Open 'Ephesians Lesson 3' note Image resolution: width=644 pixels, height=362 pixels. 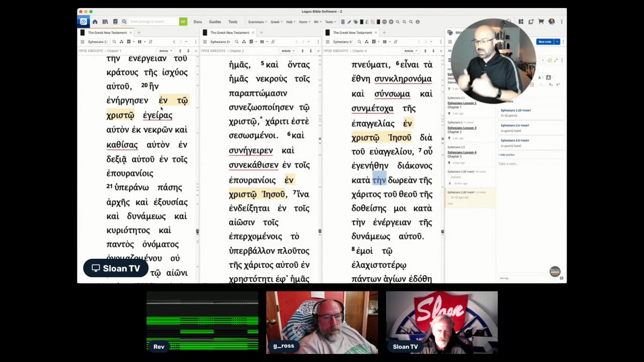point(462,128)
